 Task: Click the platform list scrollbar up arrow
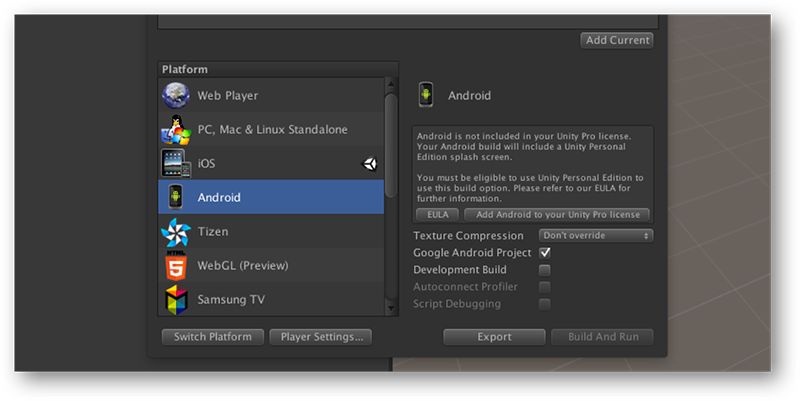[391, 84]
